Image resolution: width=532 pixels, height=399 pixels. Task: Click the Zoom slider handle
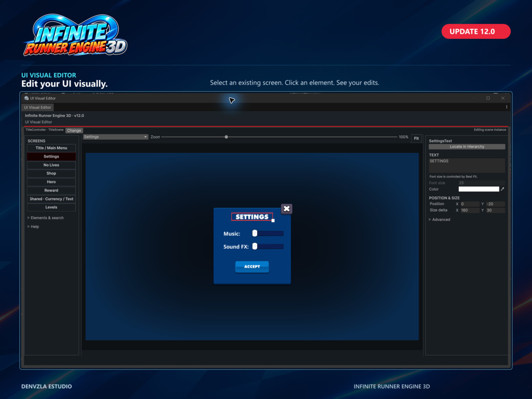(x=226, y=137)
